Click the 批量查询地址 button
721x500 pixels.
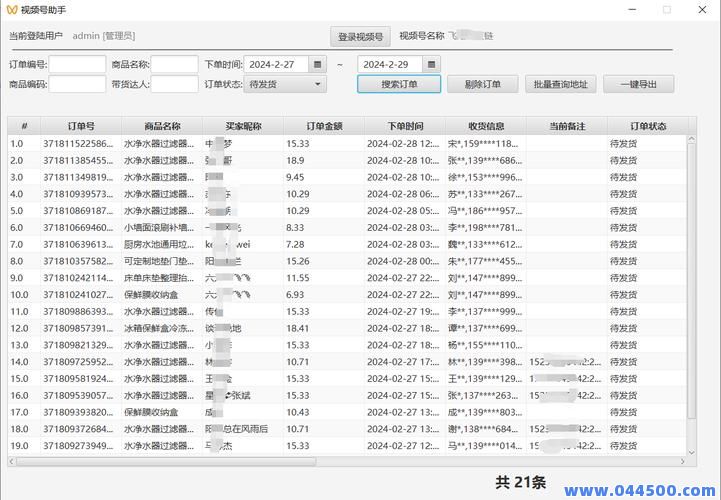[x=561, y=84]
